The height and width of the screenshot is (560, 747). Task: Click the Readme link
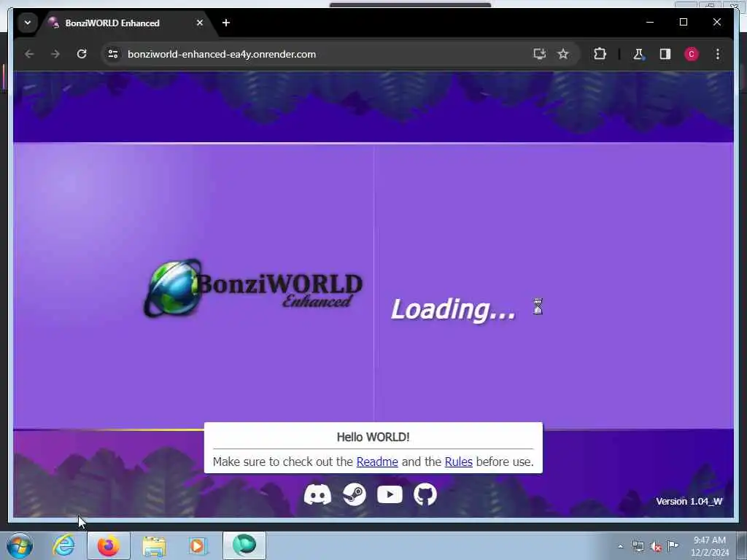377,462
